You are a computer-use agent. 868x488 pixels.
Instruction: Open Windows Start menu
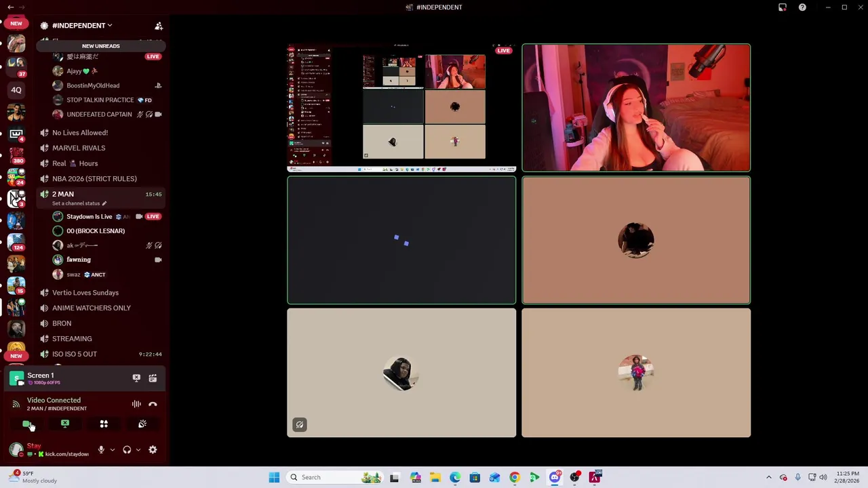coord(274,477)
